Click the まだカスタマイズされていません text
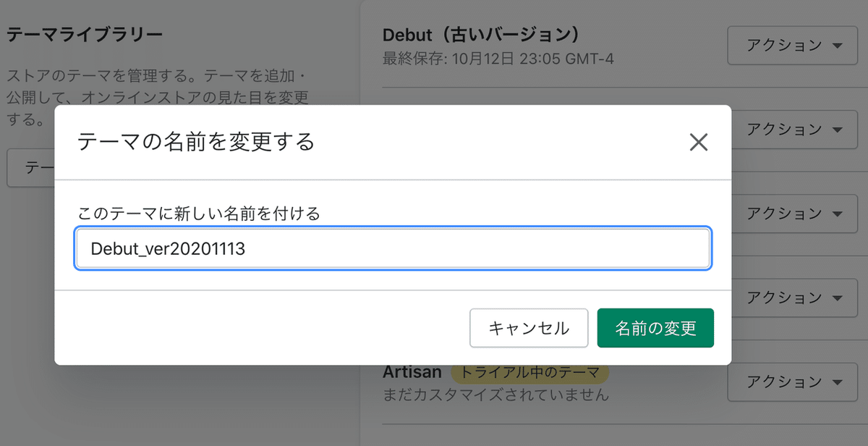This screenshot has height=446, width=868. 495,395
